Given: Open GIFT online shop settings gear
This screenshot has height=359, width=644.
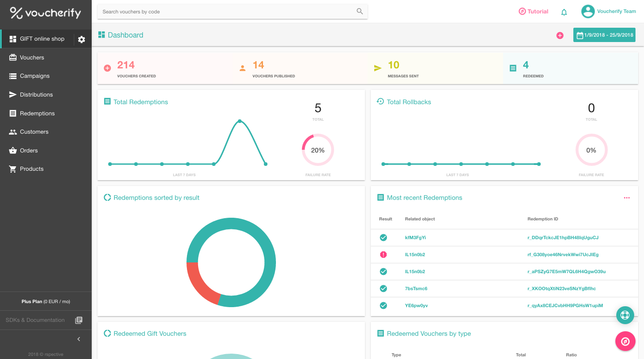Looking at the screenshot, I should (x=81, y=39).
